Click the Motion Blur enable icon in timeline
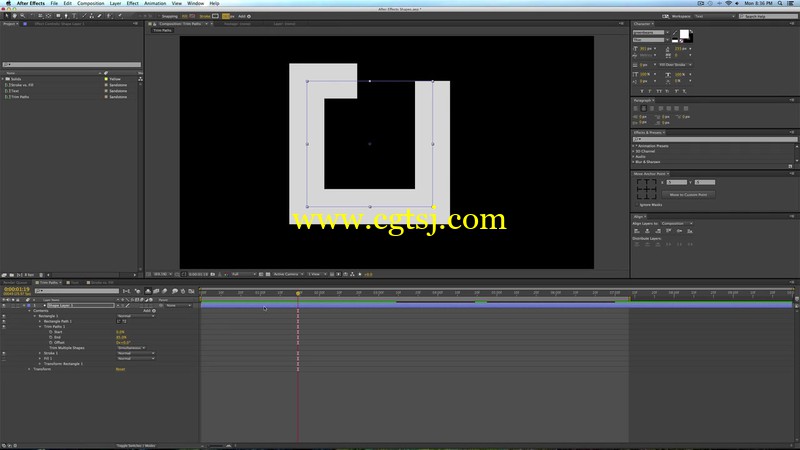 (164, 291)
